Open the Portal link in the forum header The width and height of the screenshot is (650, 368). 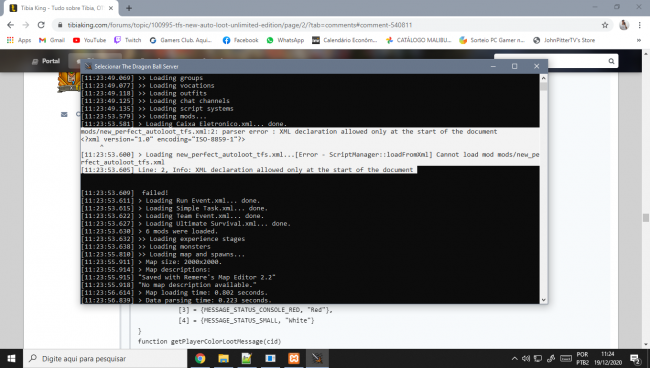[46, 61]
